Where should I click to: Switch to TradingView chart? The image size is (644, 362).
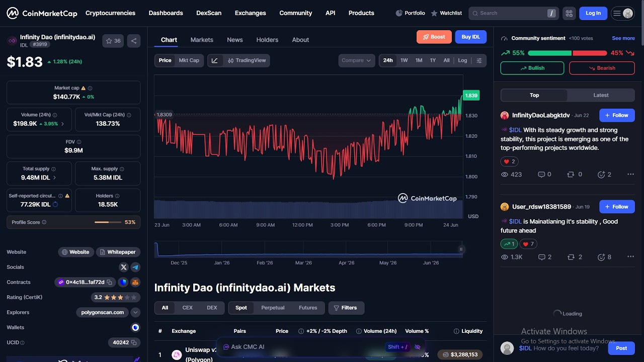[247, 60]
